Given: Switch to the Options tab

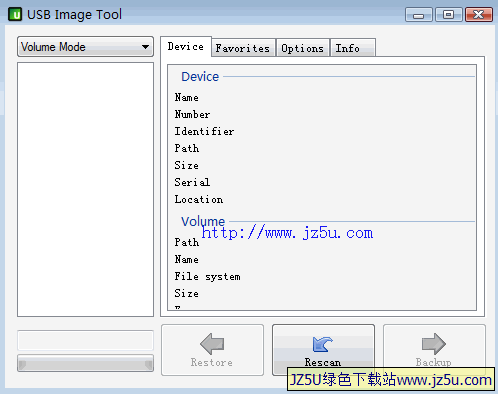Looking at the screenshot, I should [303, 48].
